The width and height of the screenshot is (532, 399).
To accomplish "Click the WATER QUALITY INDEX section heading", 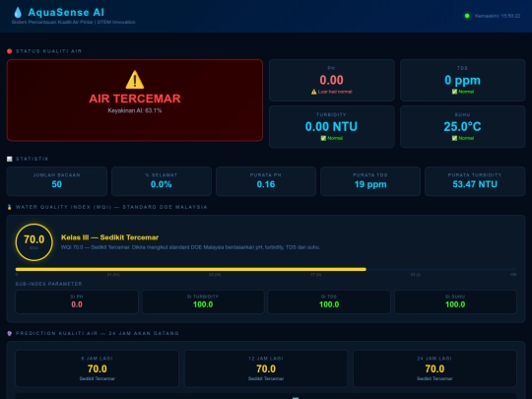I will pos(111,207).
